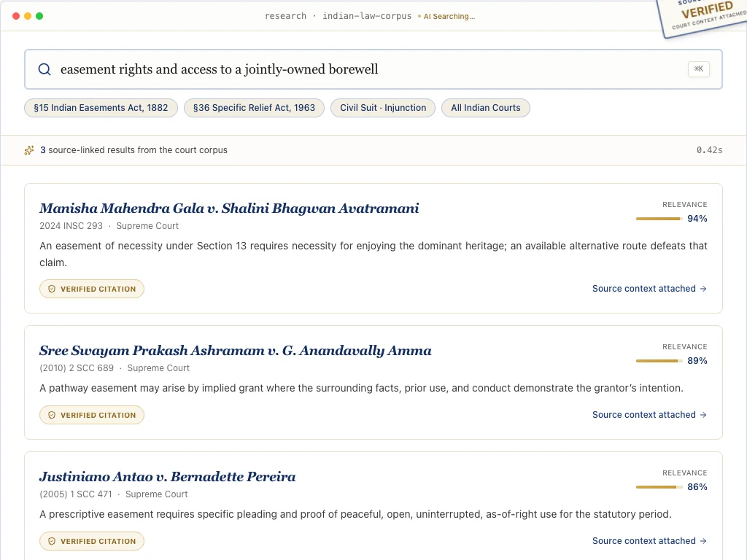This screenshot has width=747, height=560.
Task: Click the 94% relevance bar
Action: point(659,219)
